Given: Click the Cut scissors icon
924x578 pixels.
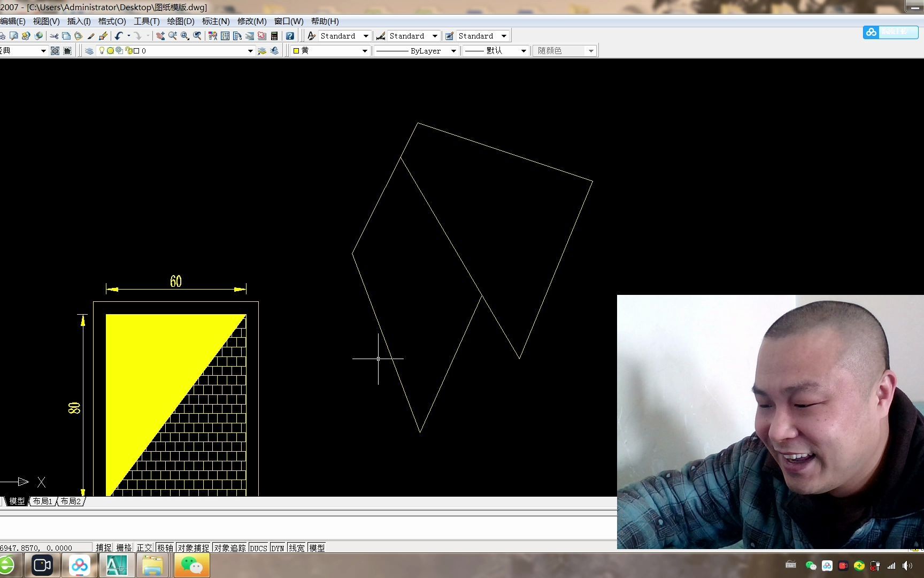Looking at the screenshot, I should click(x=54, y=36).
